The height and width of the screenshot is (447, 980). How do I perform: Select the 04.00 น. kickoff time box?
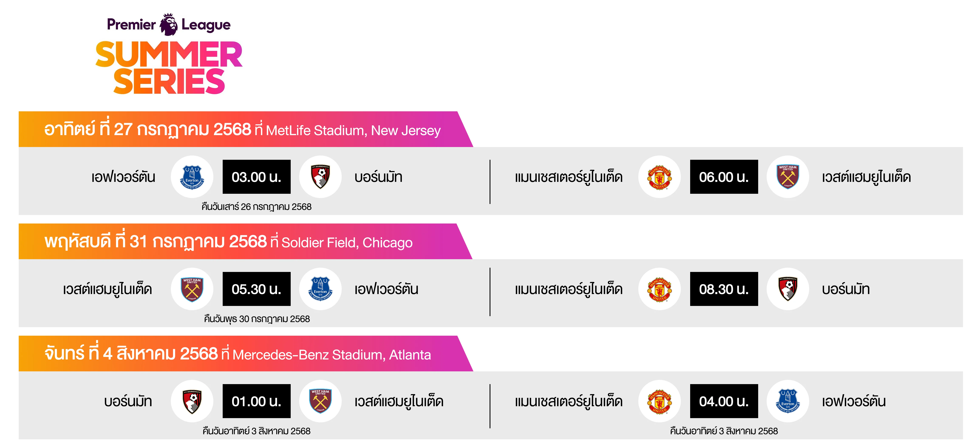pos(724,401)
